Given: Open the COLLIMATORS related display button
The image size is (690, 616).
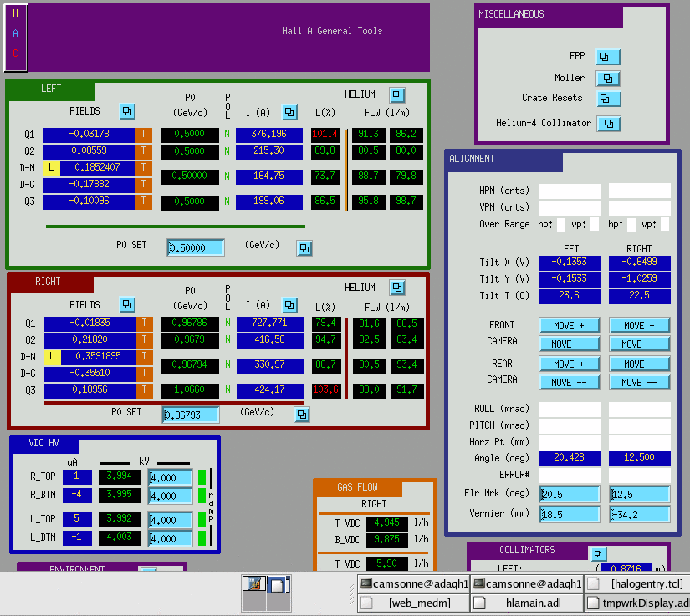Looking at the screenshot, I should (598, 553).
